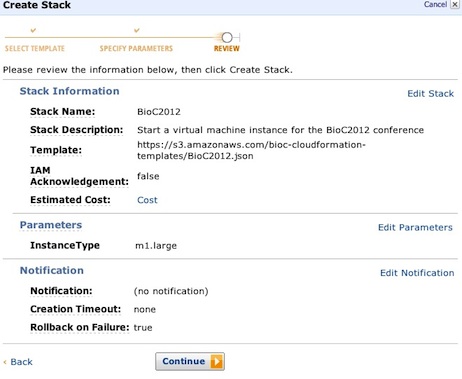
Task: Click the s3.amazonaws.com template URL text
Action: click(x=251, y=150)
